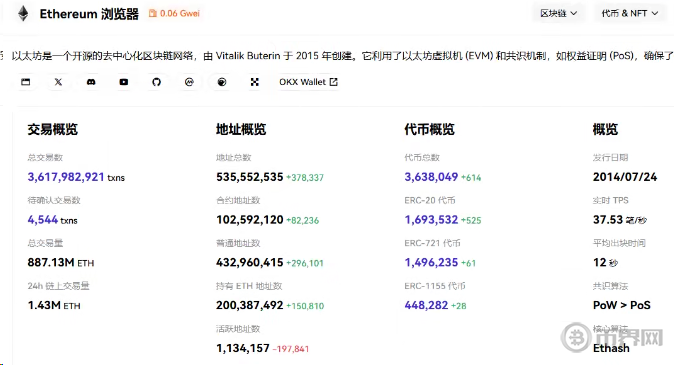Click the 交易概览 heading

pos(53,129)
